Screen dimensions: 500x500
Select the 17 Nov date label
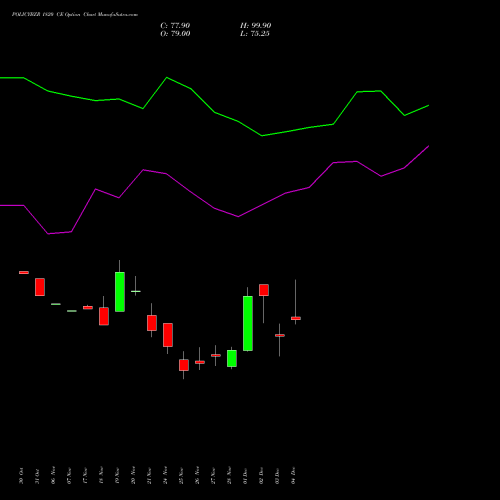[x=85, y=476]
